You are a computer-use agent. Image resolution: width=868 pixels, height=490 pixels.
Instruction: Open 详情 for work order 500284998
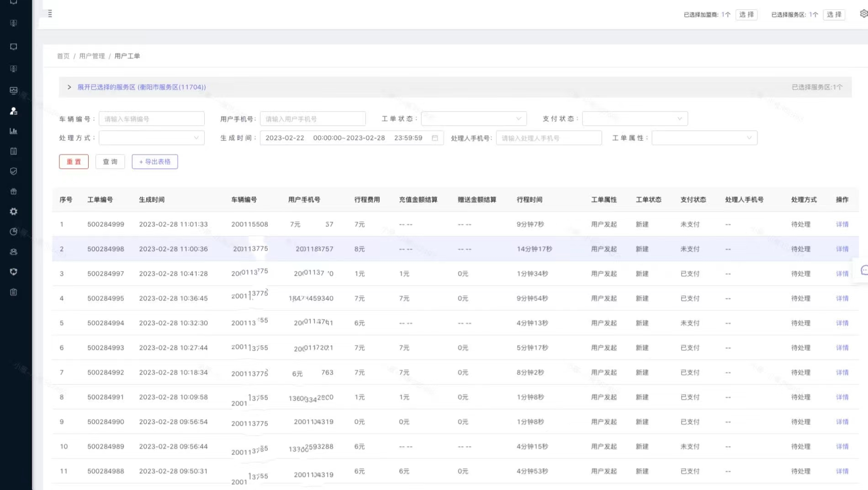point(842,249)
